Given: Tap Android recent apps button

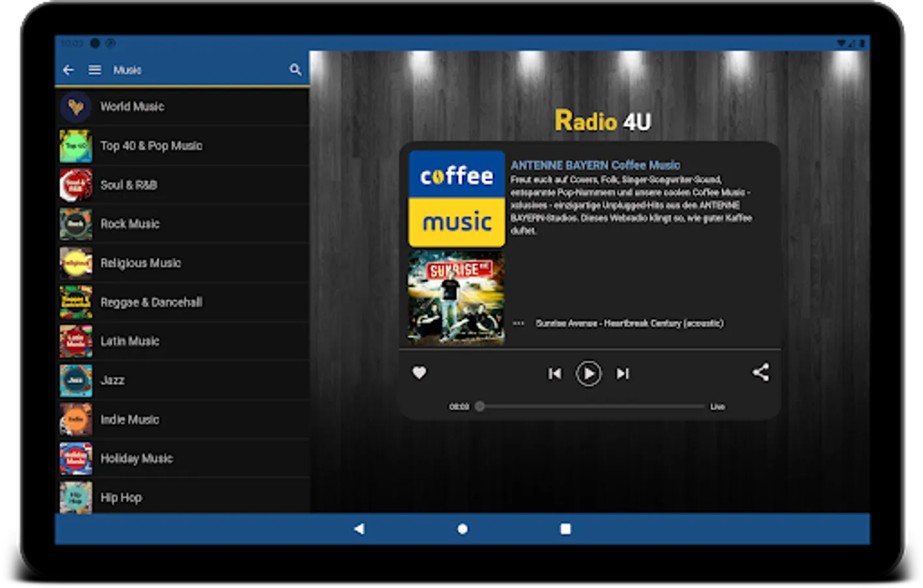Looking at the screenshot, I should pos(566,529).
